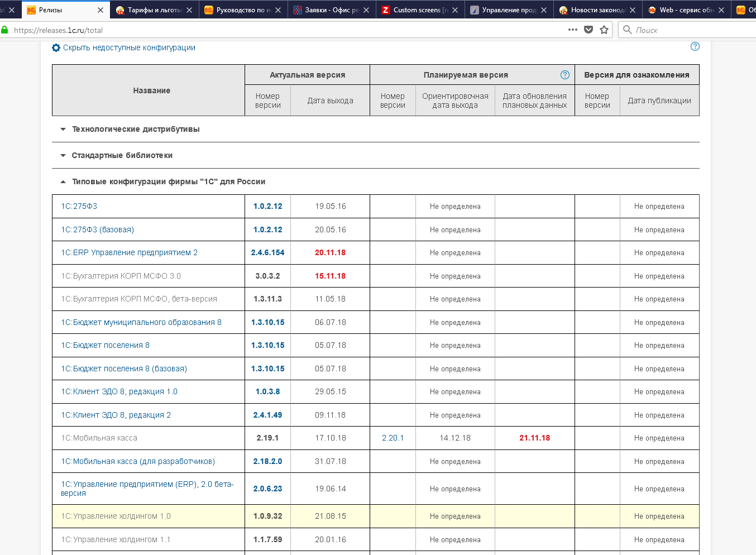Click the gear icon beside hide-configurations link
The height and width of the screenshot is (555, 756).
pos(56,48)
